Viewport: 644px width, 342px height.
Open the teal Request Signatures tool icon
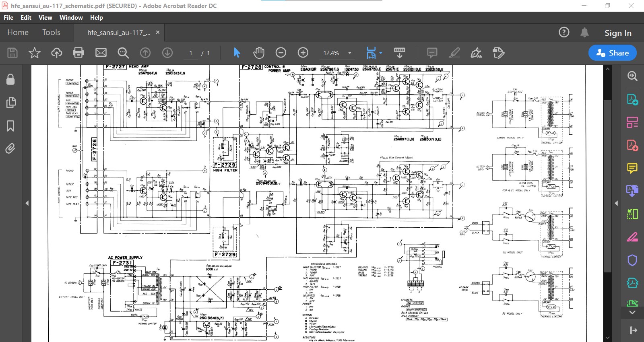[x=632, y=283]
